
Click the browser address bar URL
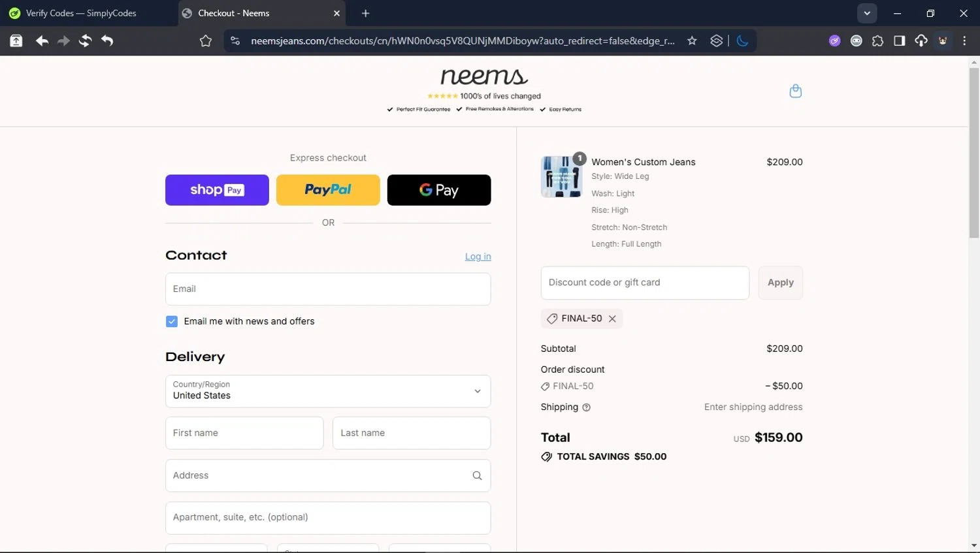coord(463,40)
